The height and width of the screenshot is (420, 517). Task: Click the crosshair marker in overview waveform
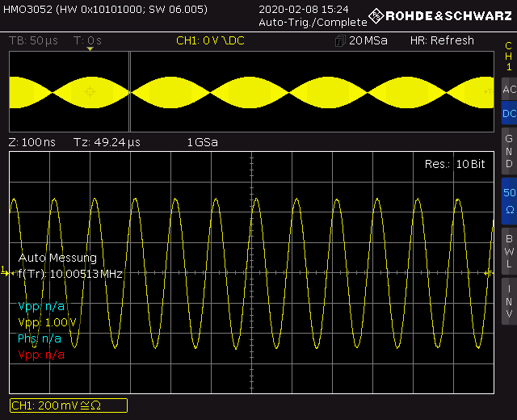pos(89,92)
